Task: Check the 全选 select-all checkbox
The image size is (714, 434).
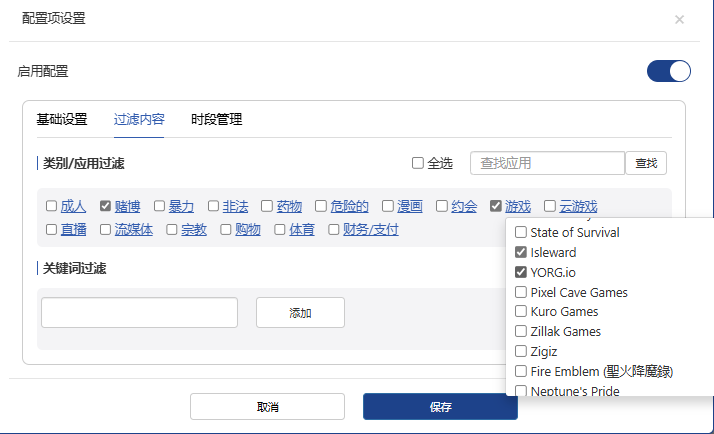Action: (x=418, y=164)
